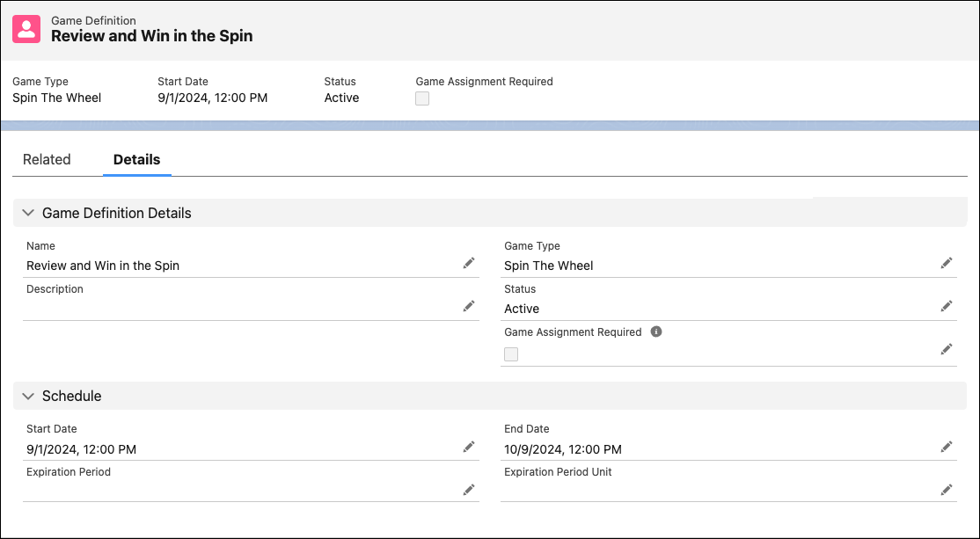The width and height of the screenshot is (980, 539).
Task: Open info tooltip next to Game Assignment Required
Action: click(x=655, y=331)
